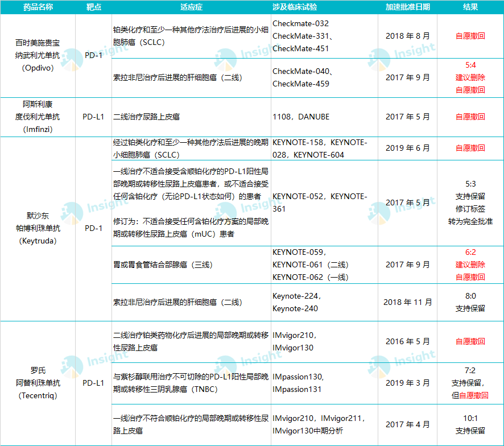This screenshot has width=504, height=446.
Task: Click the 2019 年 3 月 date cell
Action: coord(407,383)
